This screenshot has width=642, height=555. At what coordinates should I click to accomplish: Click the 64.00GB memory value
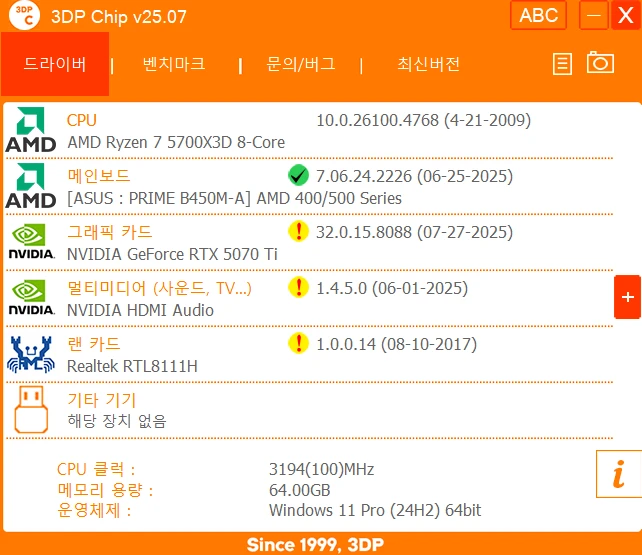(300, 490)
